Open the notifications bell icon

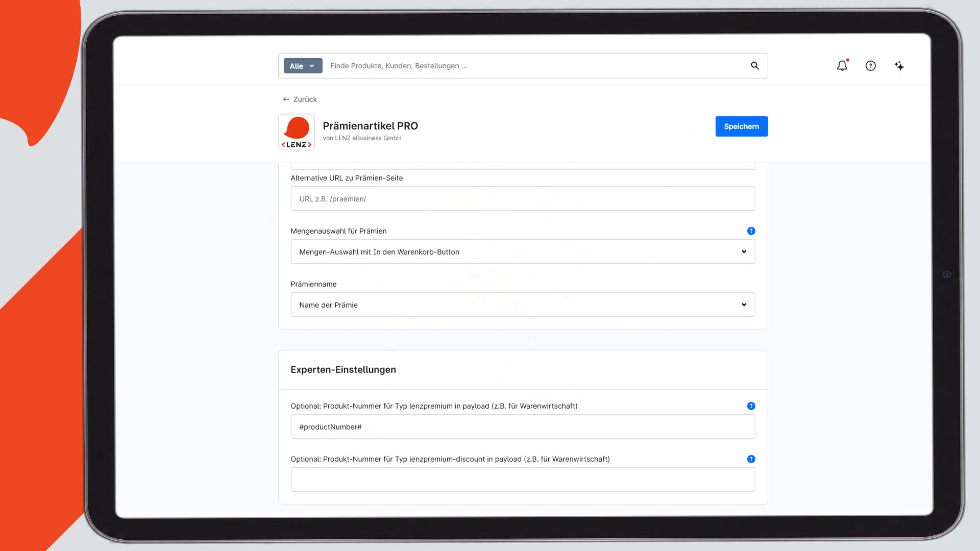(842, 65)
